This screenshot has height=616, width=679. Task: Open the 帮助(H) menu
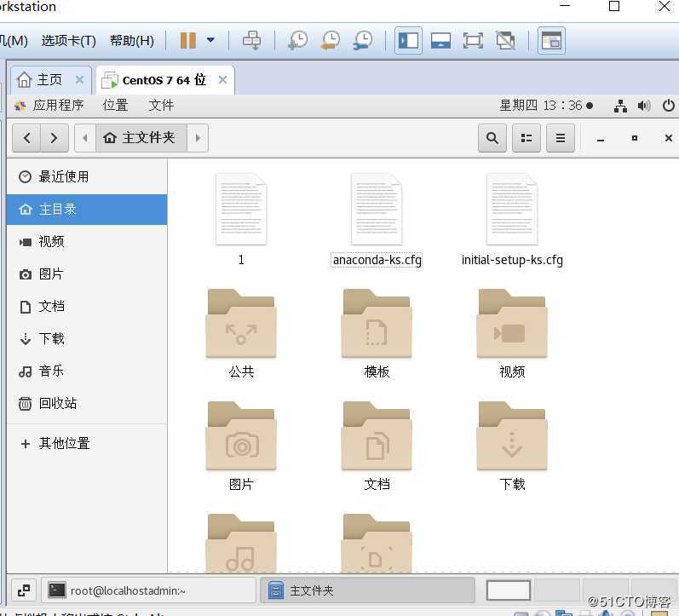[132, 41]
